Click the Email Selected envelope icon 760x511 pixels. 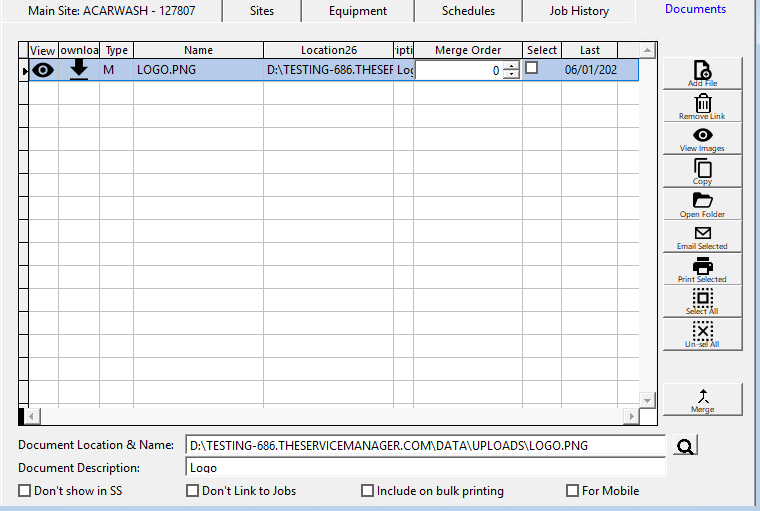coord(702,236)
